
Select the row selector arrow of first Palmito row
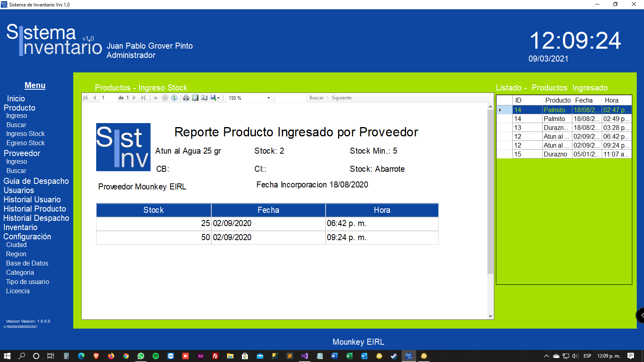500,110
